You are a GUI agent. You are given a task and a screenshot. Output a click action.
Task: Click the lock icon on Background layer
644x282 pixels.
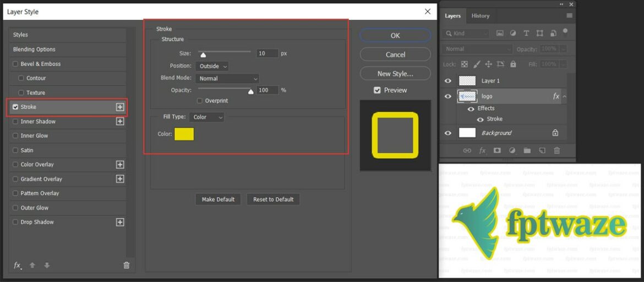(555, 133)
